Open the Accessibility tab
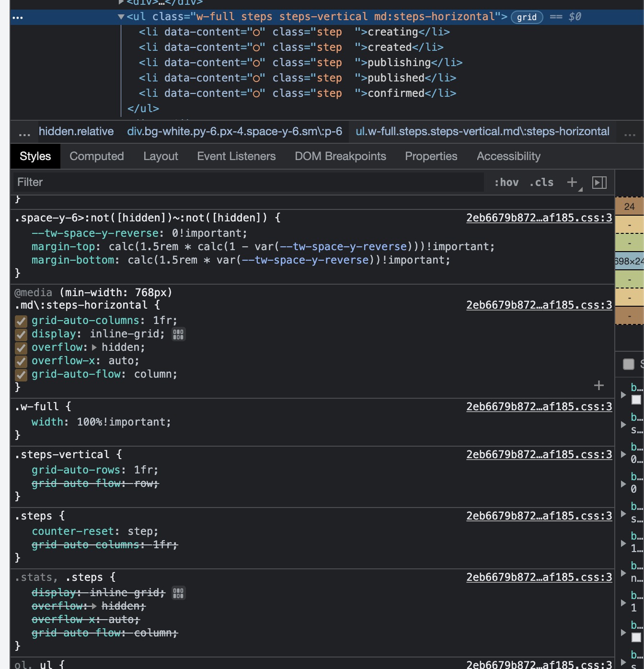This screenshot has width=644, height=669. (x=508, y=156)
